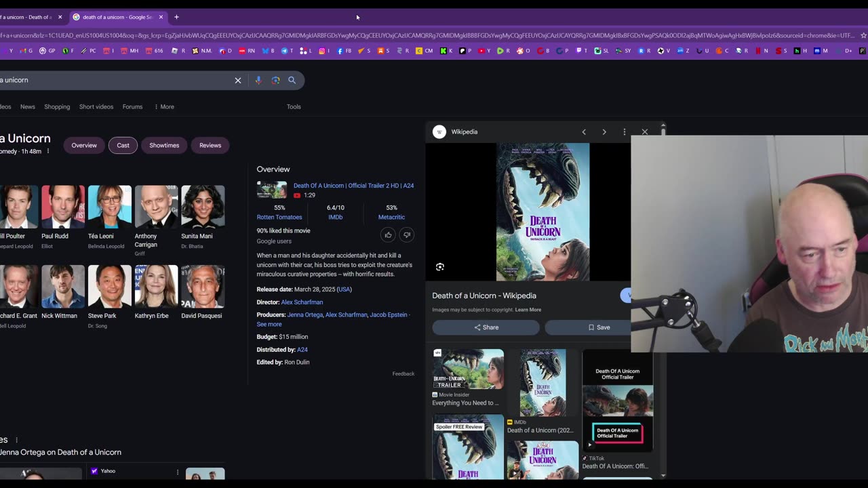Open the Instagram I bookmark
This screenshot has width=868, height=488.
click(x=325, y=50)
